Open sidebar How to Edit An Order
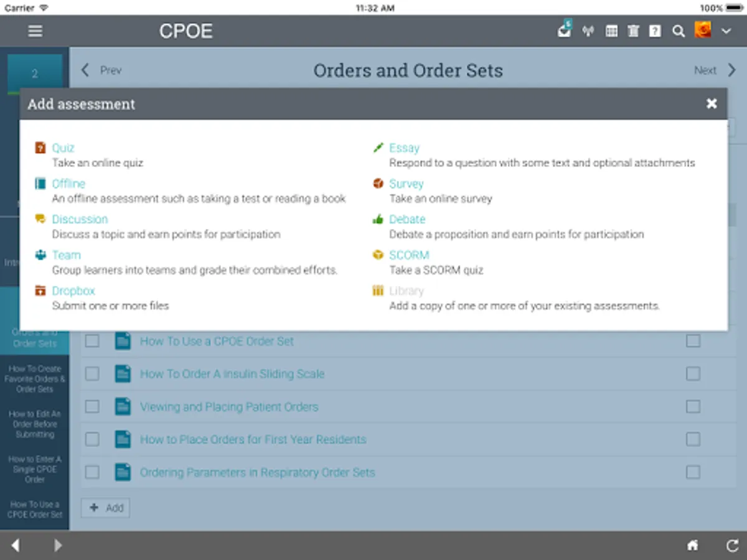 (x=35, y=424)
